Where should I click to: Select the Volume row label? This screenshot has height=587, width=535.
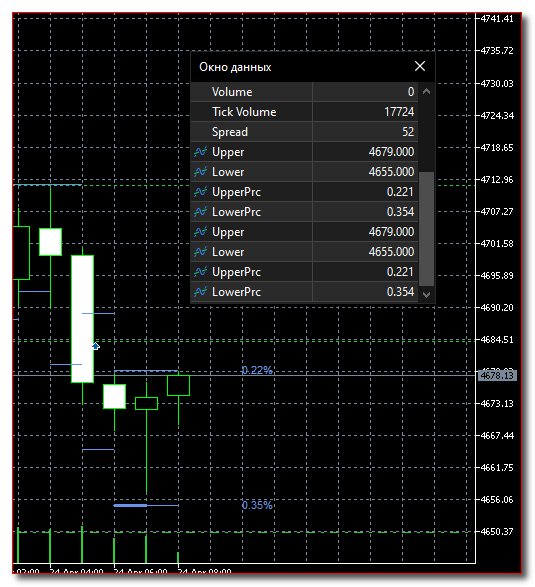(232, 92)
